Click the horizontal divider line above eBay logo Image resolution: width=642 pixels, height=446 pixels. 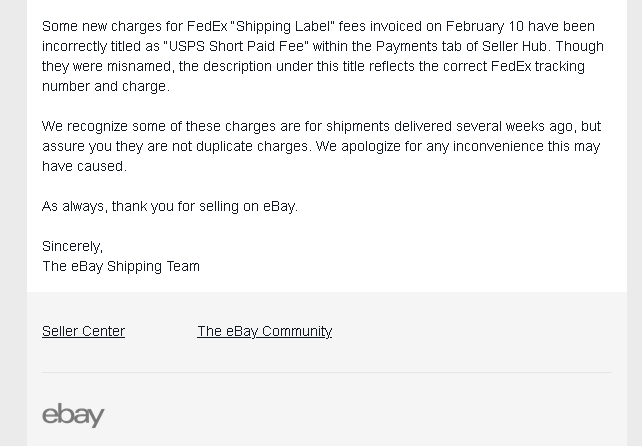[x=326, y=372]
